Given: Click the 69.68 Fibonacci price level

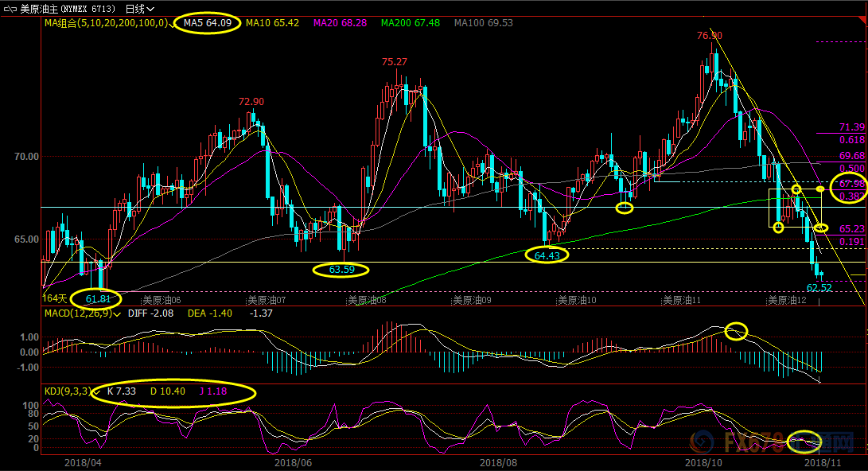Looking at the screenshot, I should pyautogui.click(x=852, y=156).
